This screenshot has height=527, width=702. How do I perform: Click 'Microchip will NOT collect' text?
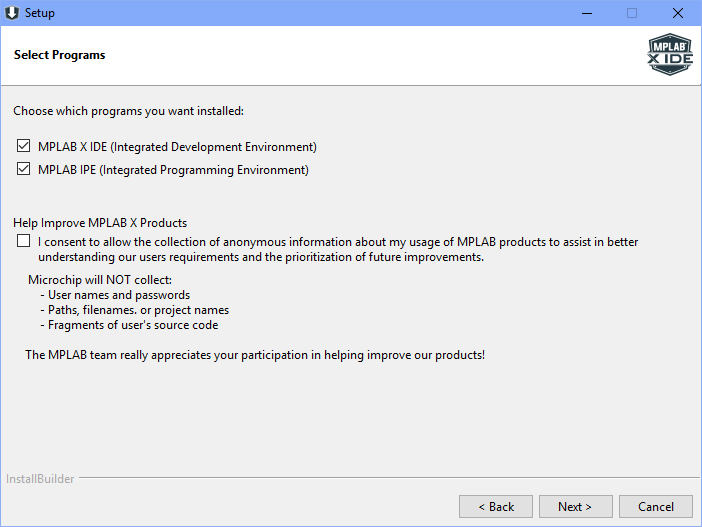click(x=100, y=280)
